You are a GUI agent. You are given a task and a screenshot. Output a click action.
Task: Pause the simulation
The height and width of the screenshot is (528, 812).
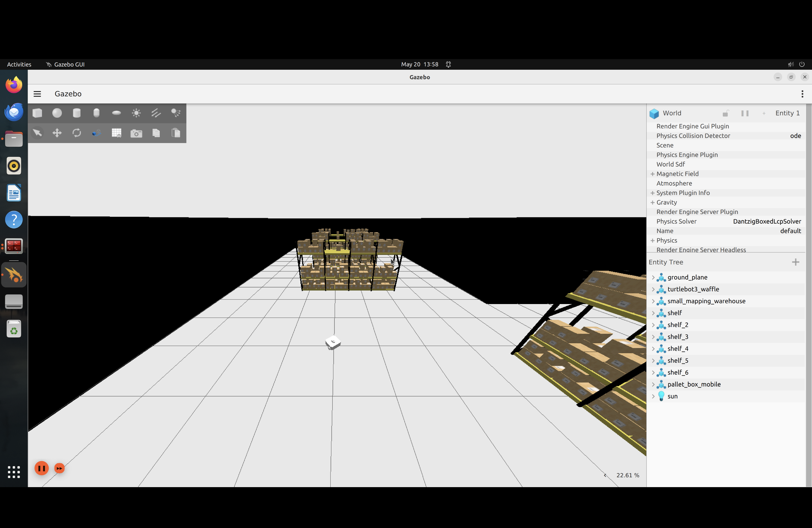[42, 468]
